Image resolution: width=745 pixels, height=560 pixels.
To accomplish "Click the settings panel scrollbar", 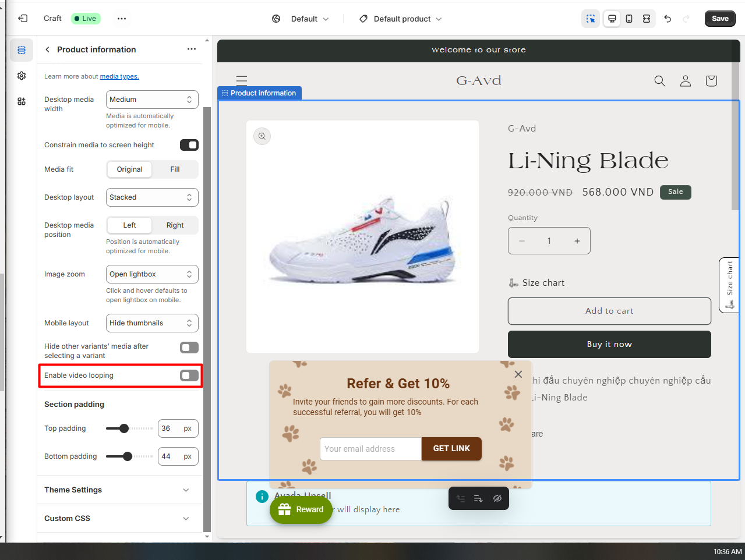I will pos(207,319).
